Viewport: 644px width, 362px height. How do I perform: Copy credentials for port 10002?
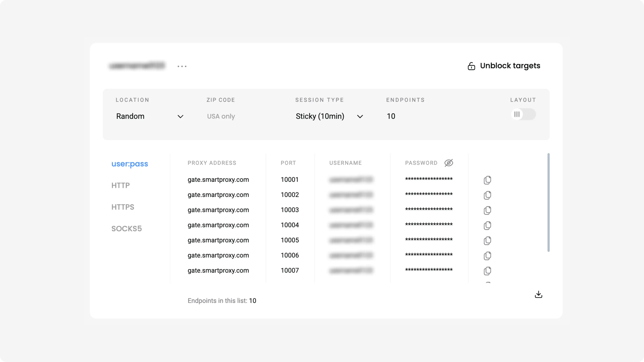[x=487, y=195]
